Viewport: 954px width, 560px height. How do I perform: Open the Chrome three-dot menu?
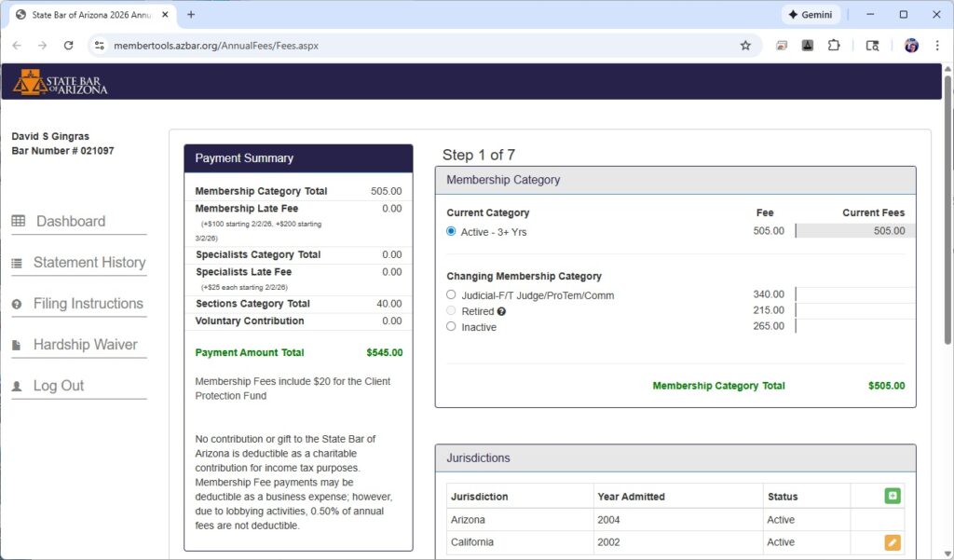point(937,46)
